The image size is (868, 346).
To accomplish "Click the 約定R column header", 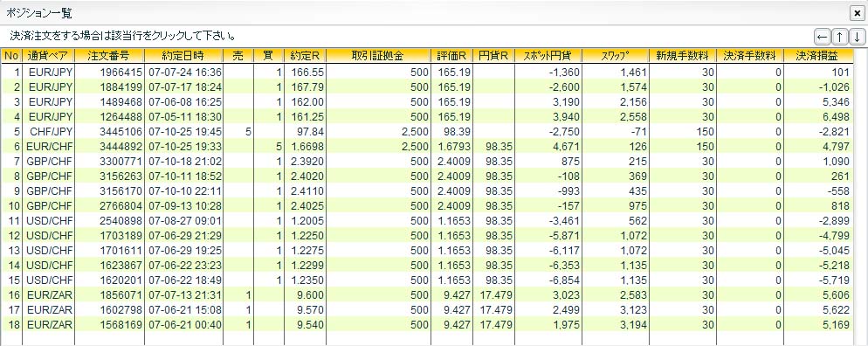I will [305, 55].
